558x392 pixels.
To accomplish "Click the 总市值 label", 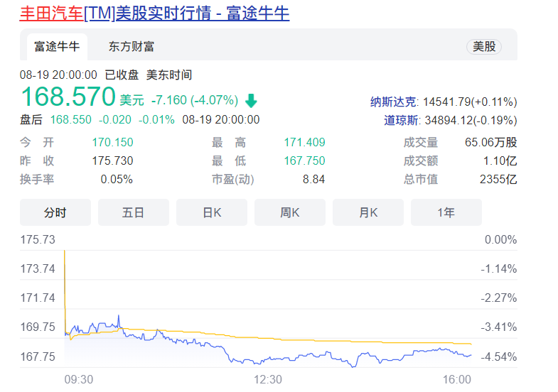I will 421,180.
